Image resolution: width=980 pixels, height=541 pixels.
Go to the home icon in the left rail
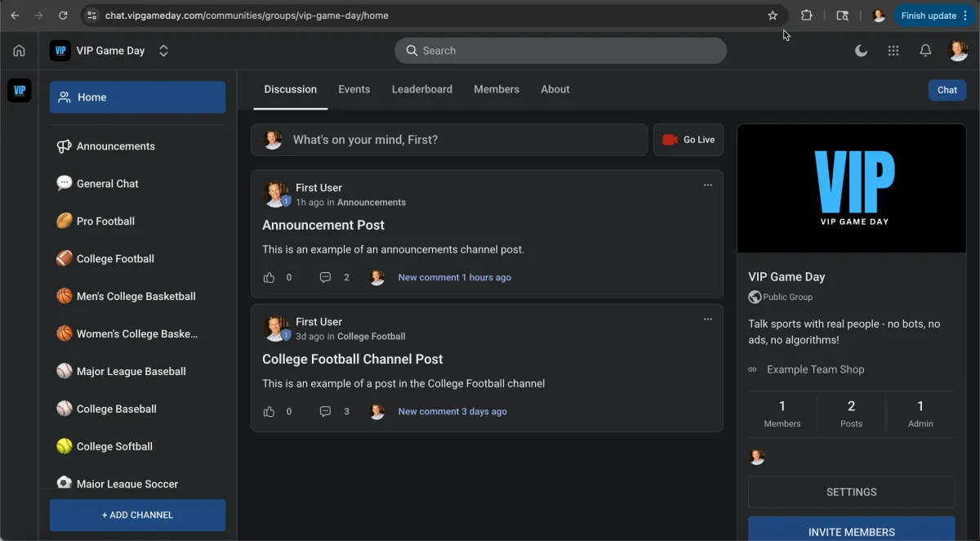19,51
